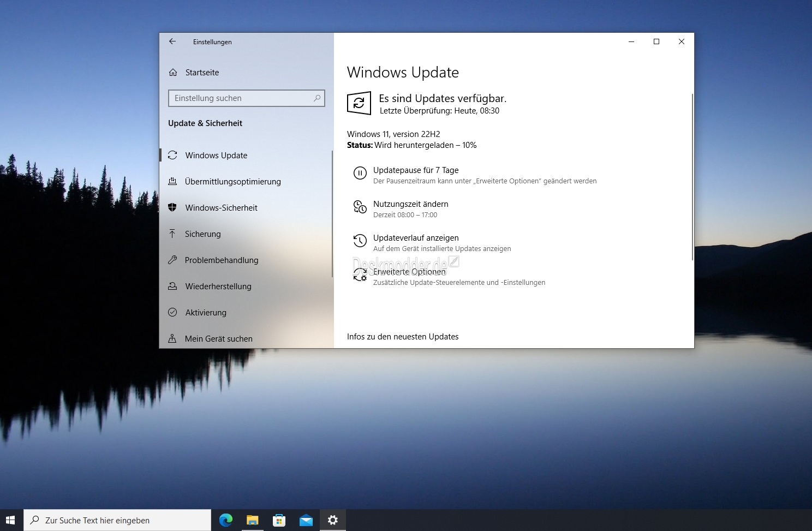Click the pause icon for Updatepause

pyautogui.click(x=360, y=174)
